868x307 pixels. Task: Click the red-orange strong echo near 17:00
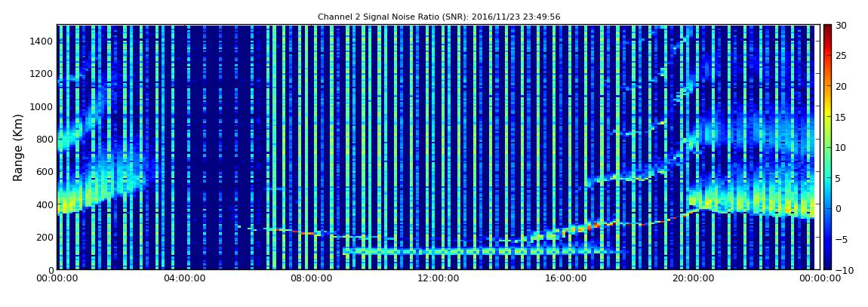pyautogui.click(x=593, y=226)
